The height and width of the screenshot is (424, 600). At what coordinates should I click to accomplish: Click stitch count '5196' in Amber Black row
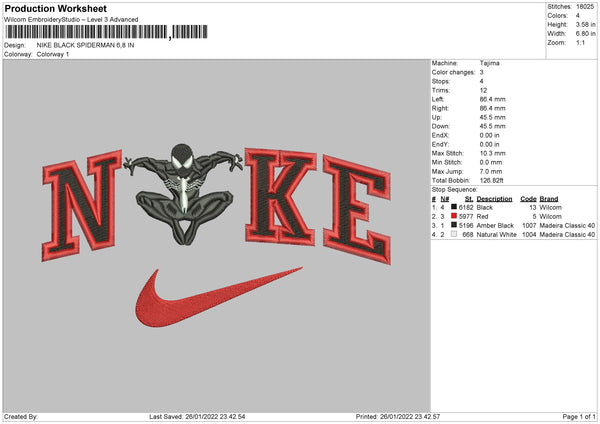(x=466, y=225)
